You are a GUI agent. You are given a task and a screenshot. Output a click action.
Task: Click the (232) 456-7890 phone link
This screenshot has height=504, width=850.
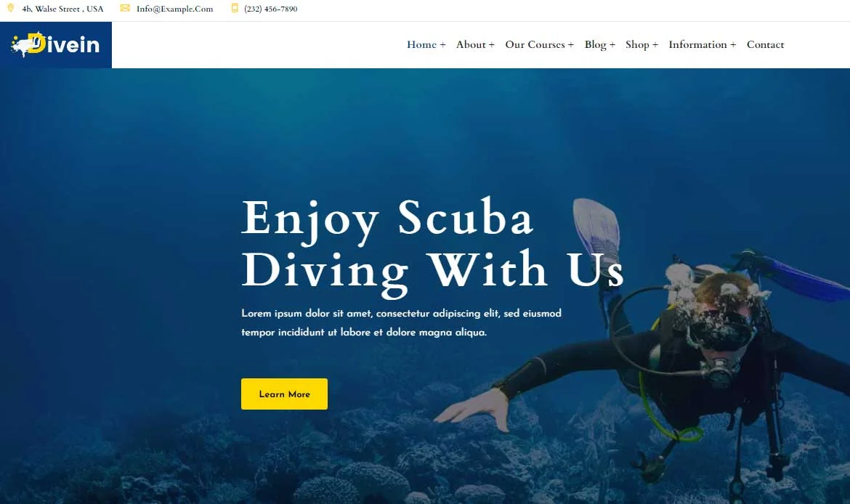270,9
